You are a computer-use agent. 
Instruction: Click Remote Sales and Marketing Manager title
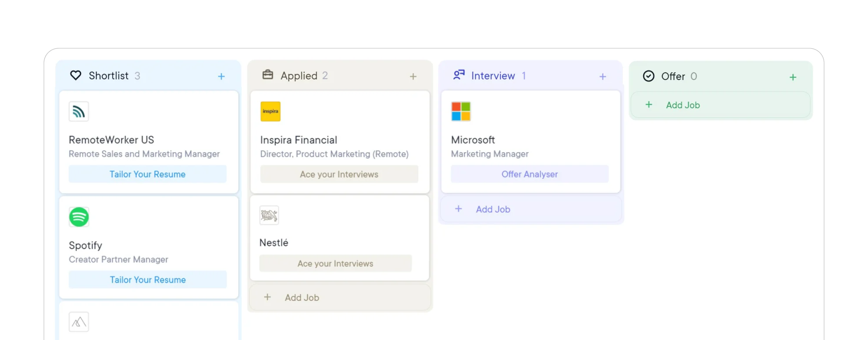144,154
